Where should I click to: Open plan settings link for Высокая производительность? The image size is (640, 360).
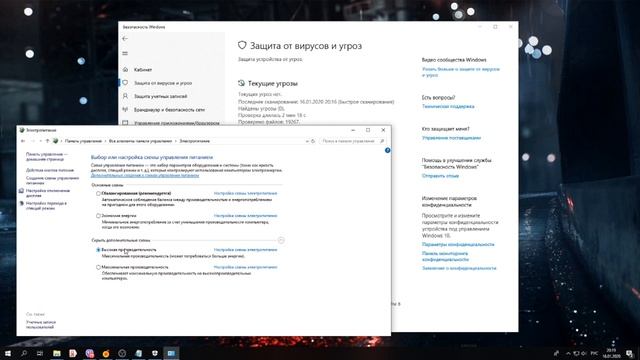coord(245,250)
